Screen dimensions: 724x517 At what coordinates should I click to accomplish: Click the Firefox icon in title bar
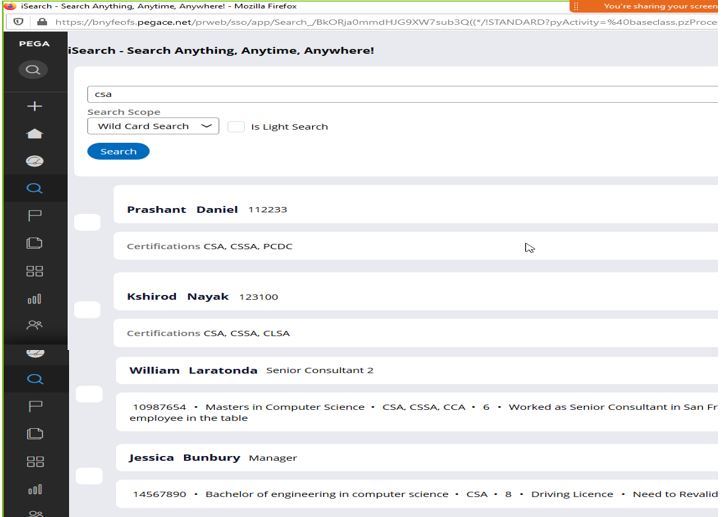[10, 6]
